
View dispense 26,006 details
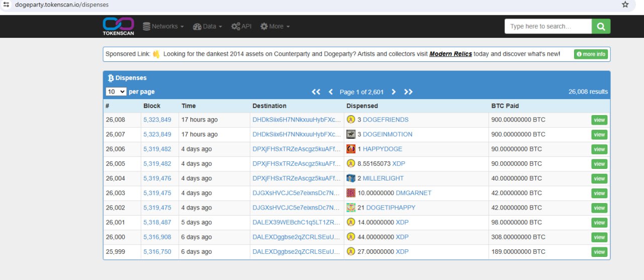coord(599,149)
